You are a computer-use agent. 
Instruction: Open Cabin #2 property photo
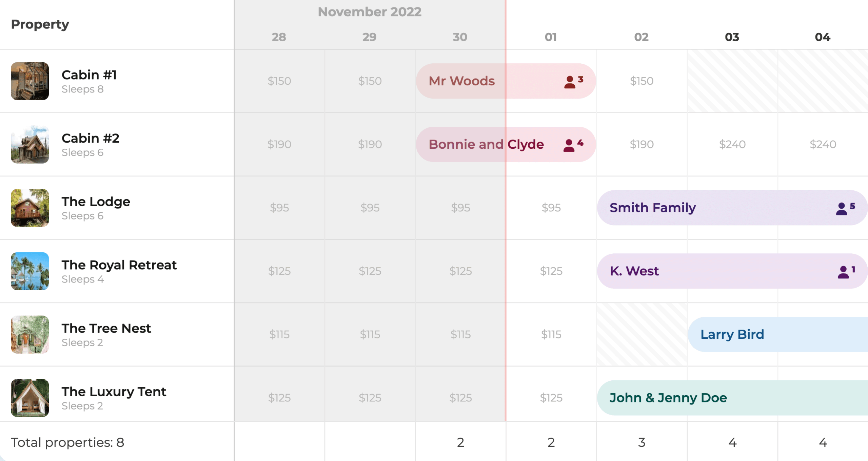click(x=30, y=144)
